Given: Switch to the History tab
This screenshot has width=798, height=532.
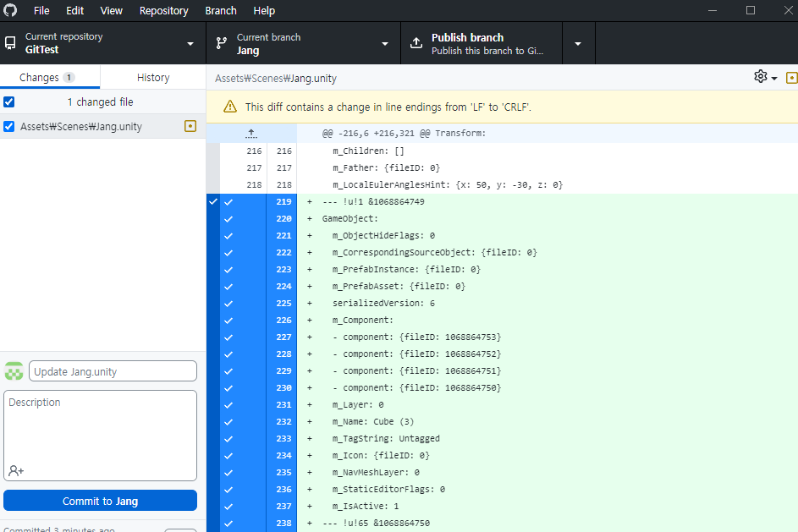Looking at the screenshot, I should pos(153,77).
